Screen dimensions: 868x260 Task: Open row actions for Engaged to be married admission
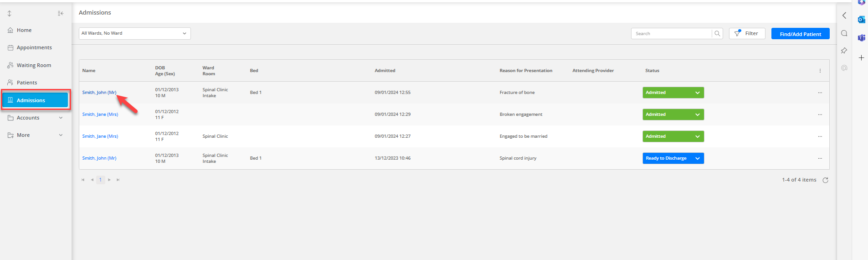pos(820,136)
